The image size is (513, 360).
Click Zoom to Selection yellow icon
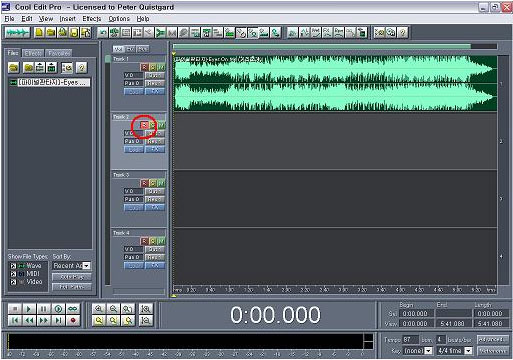[99, 320]
